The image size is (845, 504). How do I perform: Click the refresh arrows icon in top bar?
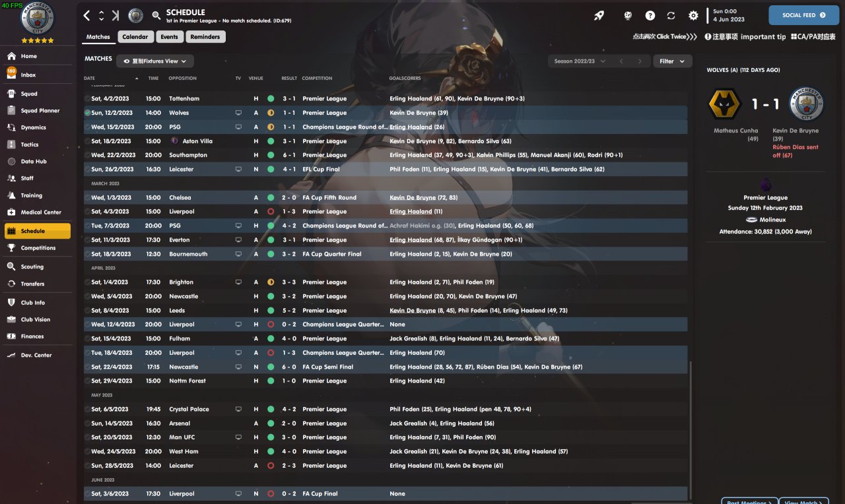coord(671,15)
